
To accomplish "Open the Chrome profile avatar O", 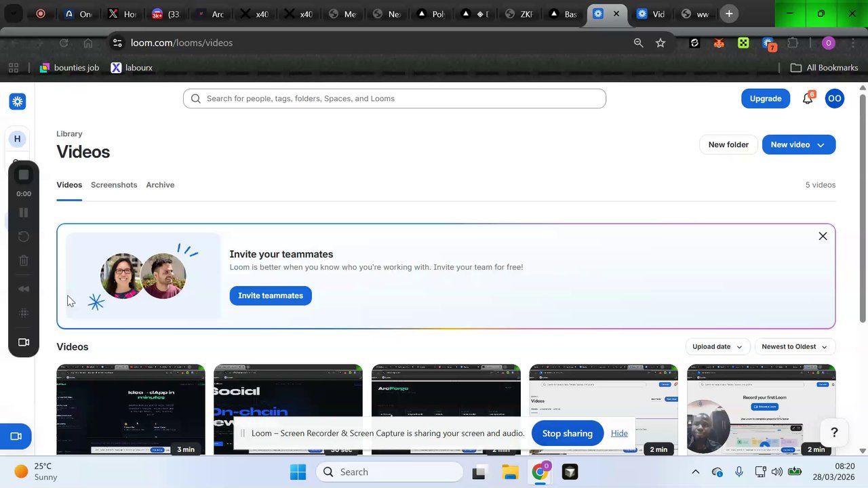I will pyautogui.click(x=828, y=43).
